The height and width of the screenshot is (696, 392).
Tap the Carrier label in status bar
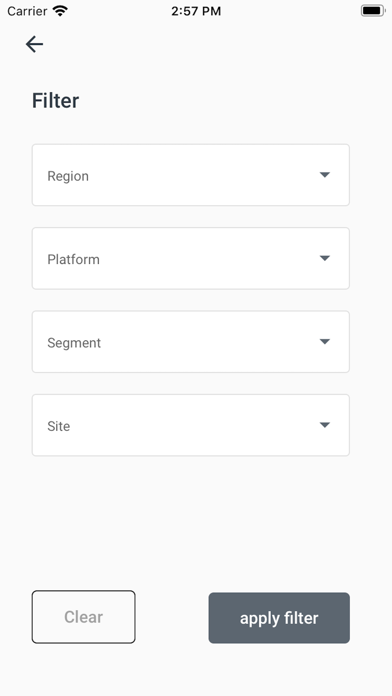click(27, 11)
